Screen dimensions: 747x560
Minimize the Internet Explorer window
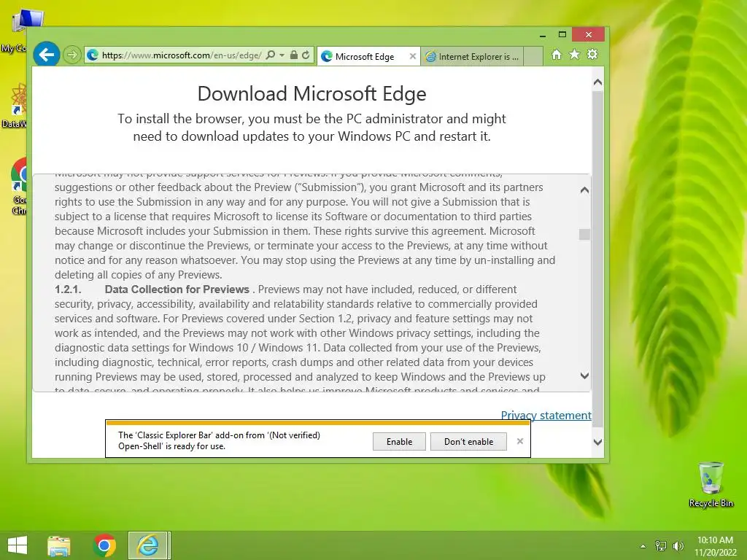tap(542, 35)
